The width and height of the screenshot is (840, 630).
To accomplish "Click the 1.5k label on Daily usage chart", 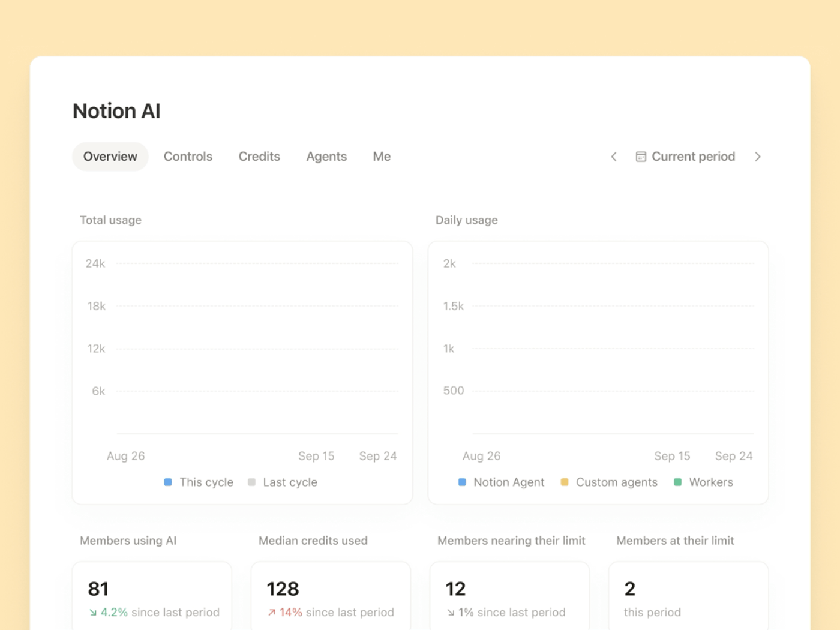I will coord(454,306).
